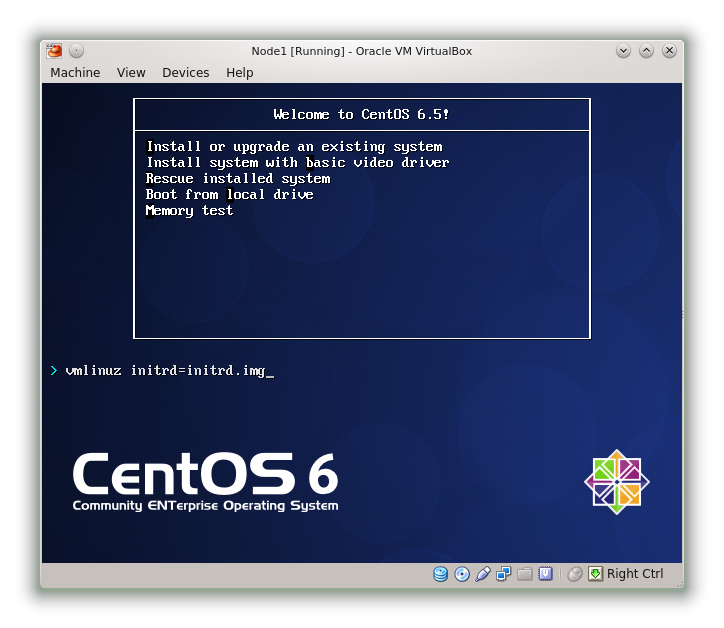The width and height of the screenshot is (724, 628).
Task: Open the Help menu
Action: point(240,72)
